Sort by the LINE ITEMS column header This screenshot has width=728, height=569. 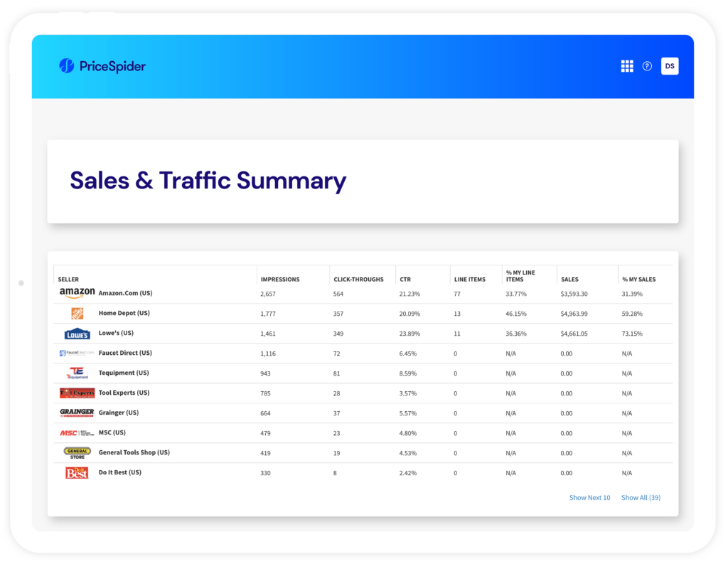[x=469, y=279]
